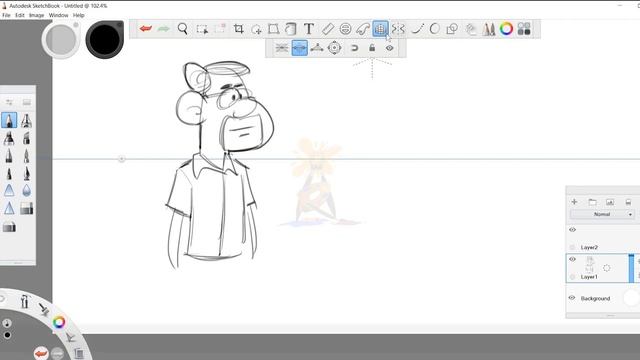Select the chisel tip pen brush
This screenshot has width=640, height=360.
click(x=26, y=138)
